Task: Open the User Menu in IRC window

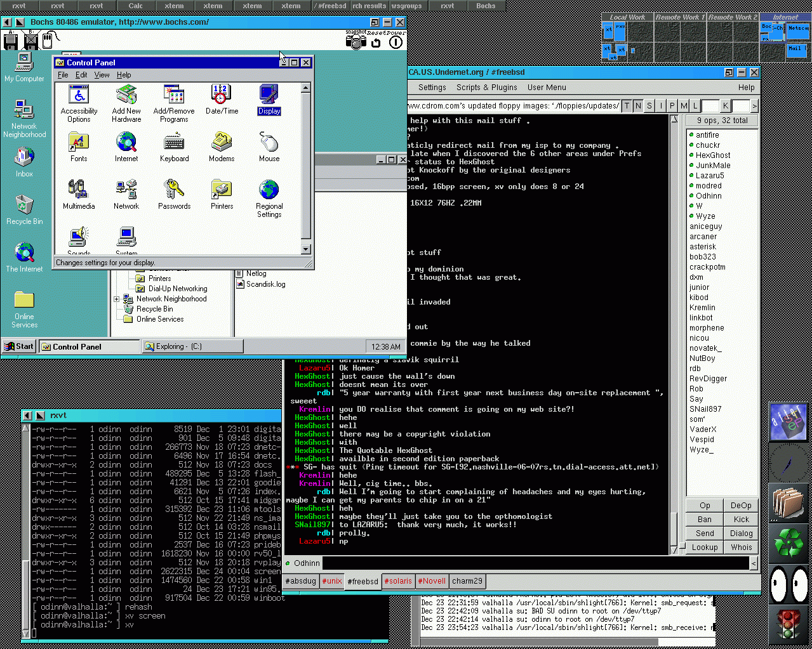Action: [547, 88]
